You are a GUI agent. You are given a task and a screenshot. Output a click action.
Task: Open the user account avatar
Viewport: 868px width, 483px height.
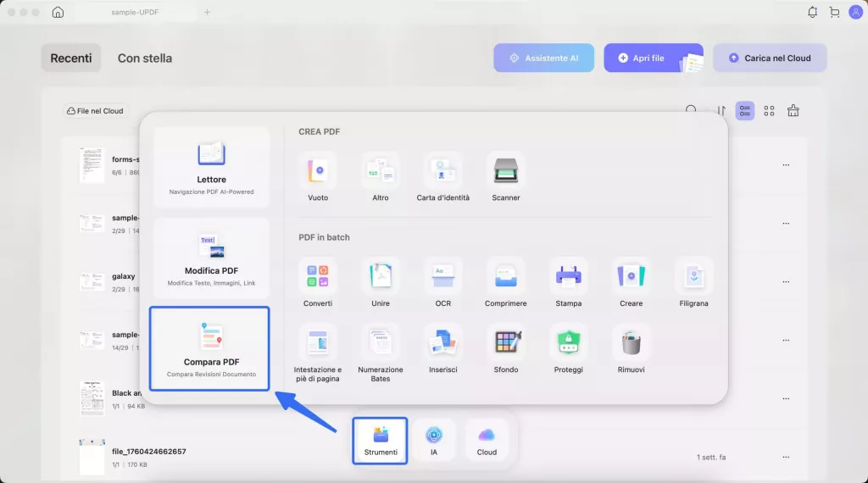tap(856, 12)
